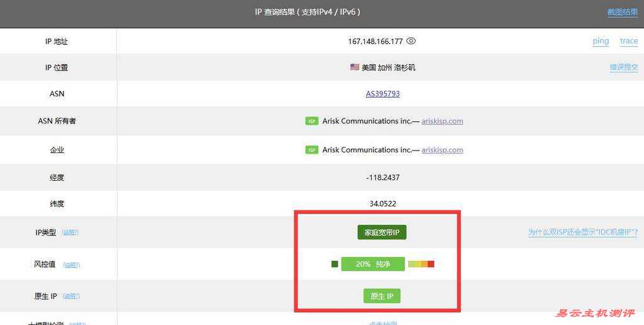Click the latitude value 34.0522
The height and width of the screenshot is (325, 644).
(383, 203)
